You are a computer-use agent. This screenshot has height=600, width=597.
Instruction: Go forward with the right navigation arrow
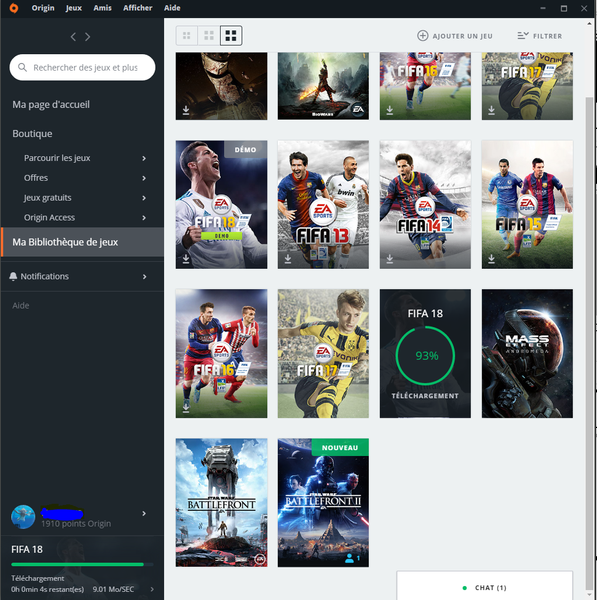88,37
